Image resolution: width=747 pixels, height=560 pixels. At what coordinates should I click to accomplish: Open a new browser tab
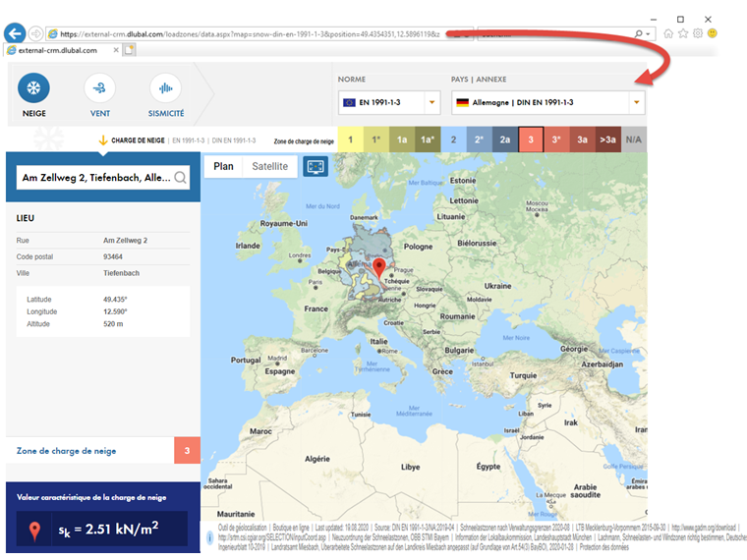click(129, 50)
